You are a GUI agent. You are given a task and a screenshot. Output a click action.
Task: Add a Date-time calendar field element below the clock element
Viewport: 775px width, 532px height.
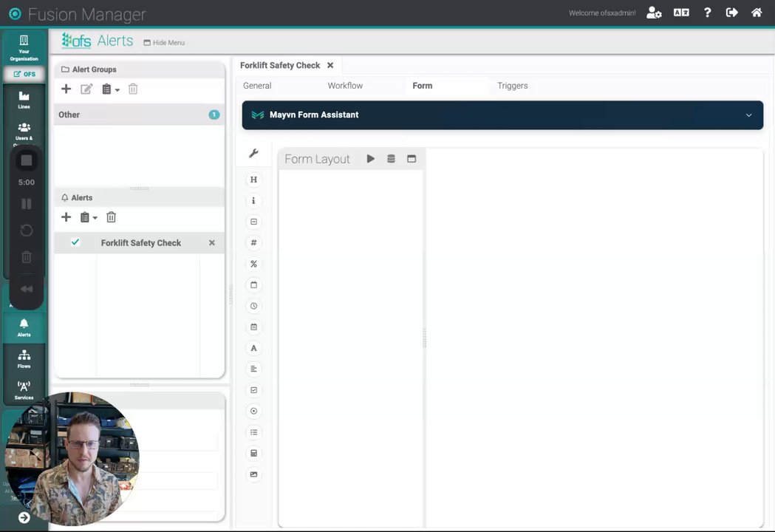pos(253,327)
